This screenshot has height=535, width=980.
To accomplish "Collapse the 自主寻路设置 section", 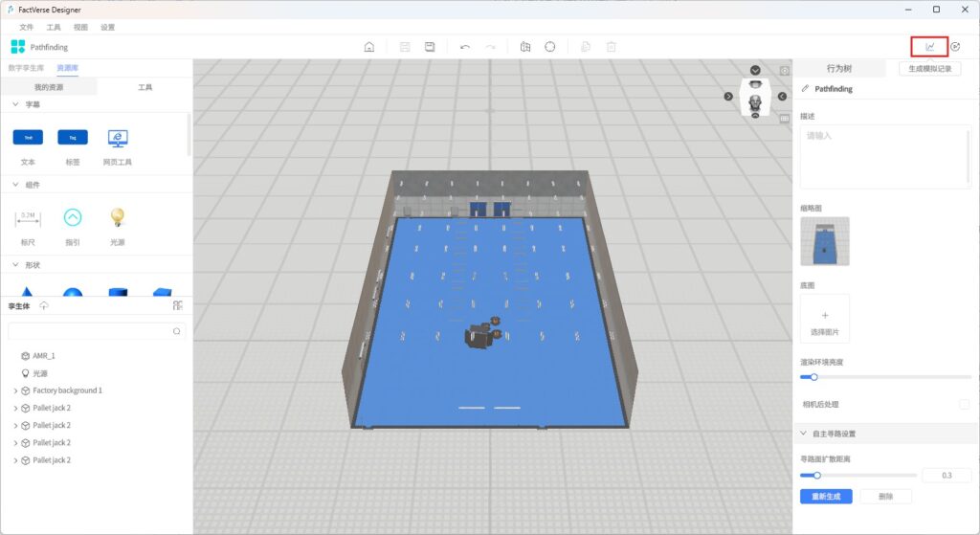I will [x=803, y=434].
